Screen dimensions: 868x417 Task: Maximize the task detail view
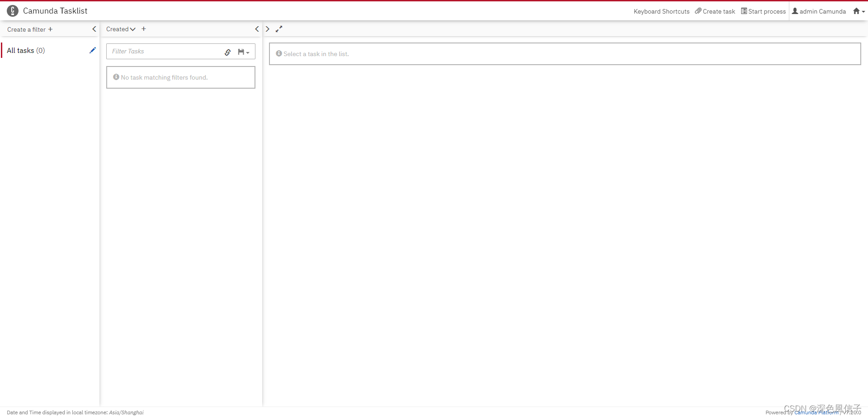279,29
